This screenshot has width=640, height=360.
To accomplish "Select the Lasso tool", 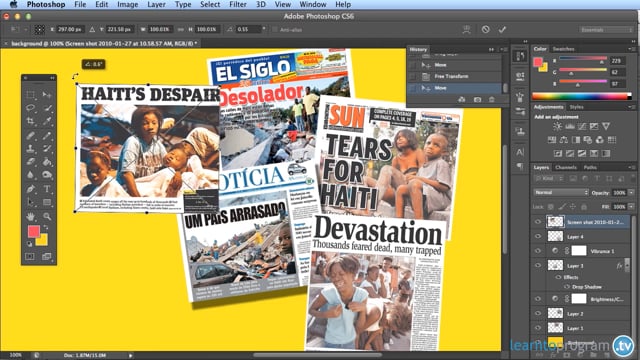I will 31,108.
